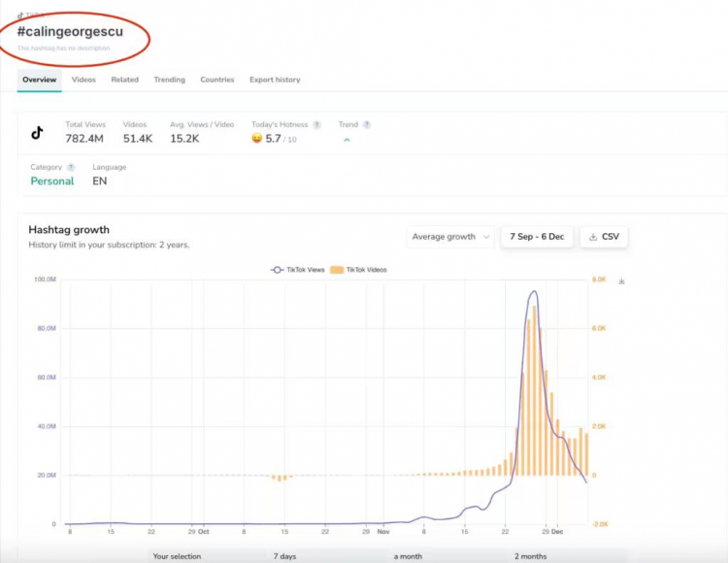Select the 'a month' range option
This screenshot has height=563, width=728.
point(408,556)
